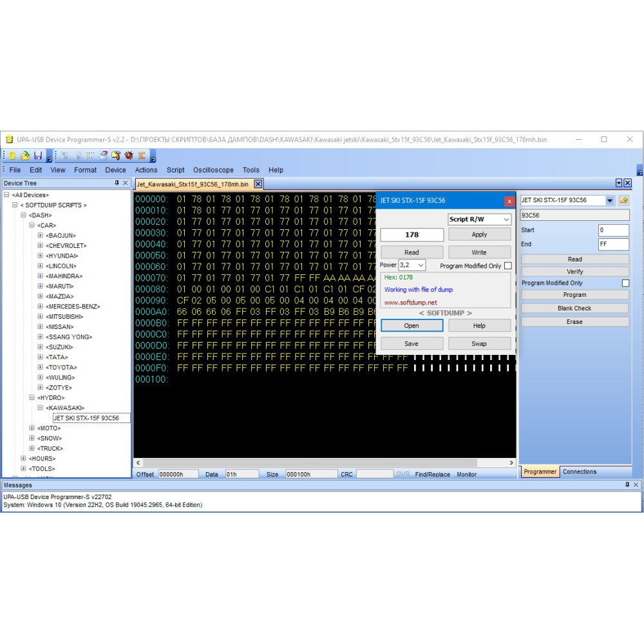Toggle Program Modified Only in script dialog
This screenshot has height=644, width=644.
(x=508, y=266)
